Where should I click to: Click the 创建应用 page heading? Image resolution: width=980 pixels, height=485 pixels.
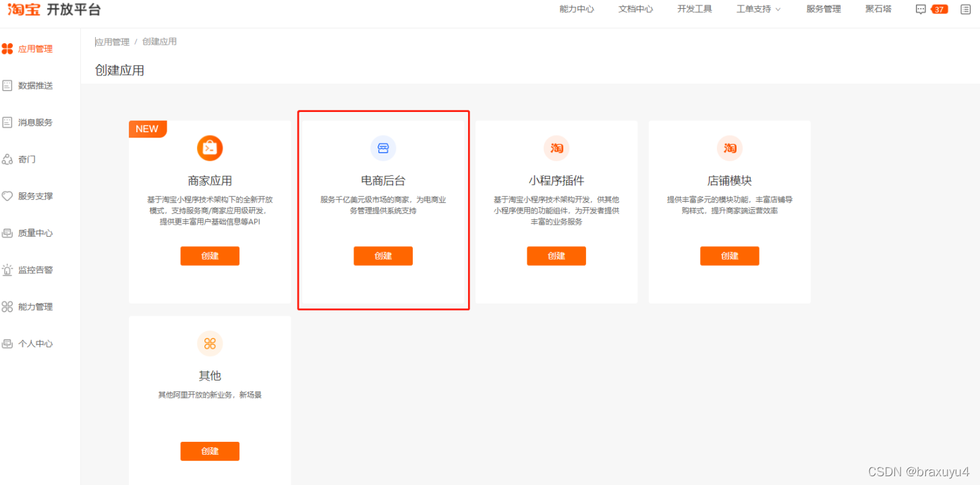(x=119, y=70)
